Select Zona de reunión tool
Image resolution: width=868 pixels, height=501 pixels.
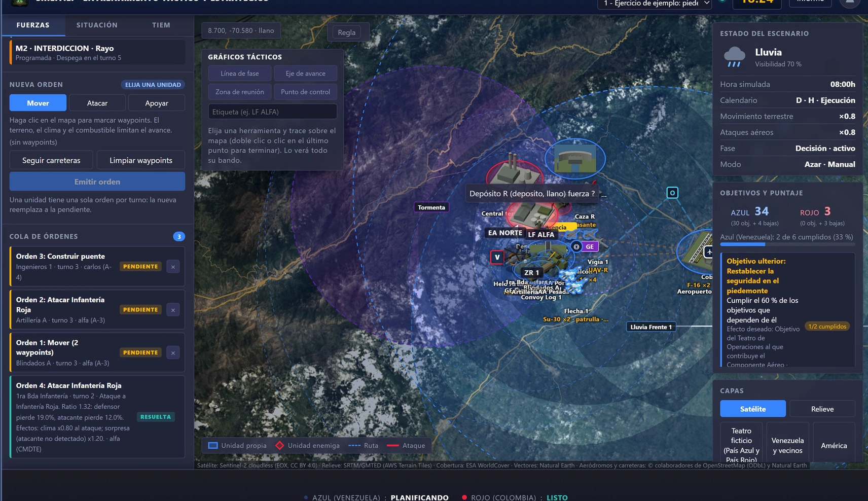click(x=240, y=92)
